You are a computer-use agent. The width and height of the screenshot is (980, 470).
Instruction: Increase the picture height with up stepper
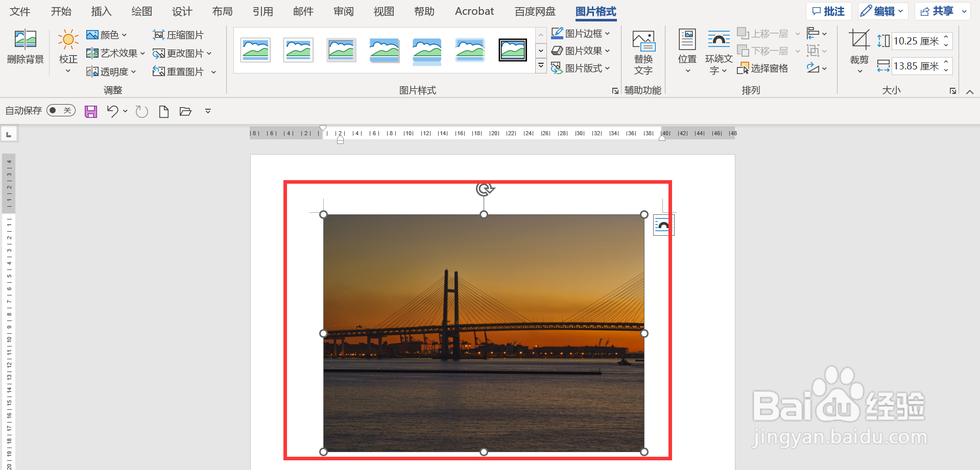946,37
